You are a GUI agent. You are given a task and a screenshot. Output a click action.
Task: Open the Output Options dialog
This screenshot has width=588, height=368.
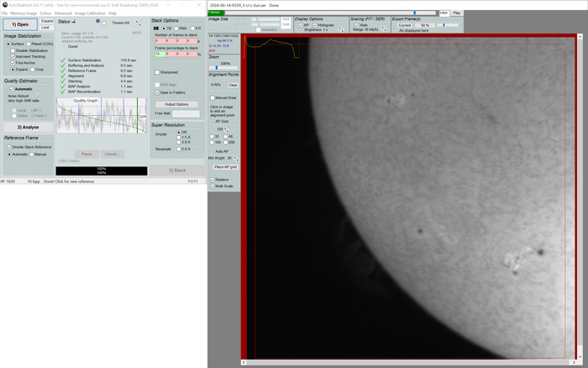click(x=176, y=104)
